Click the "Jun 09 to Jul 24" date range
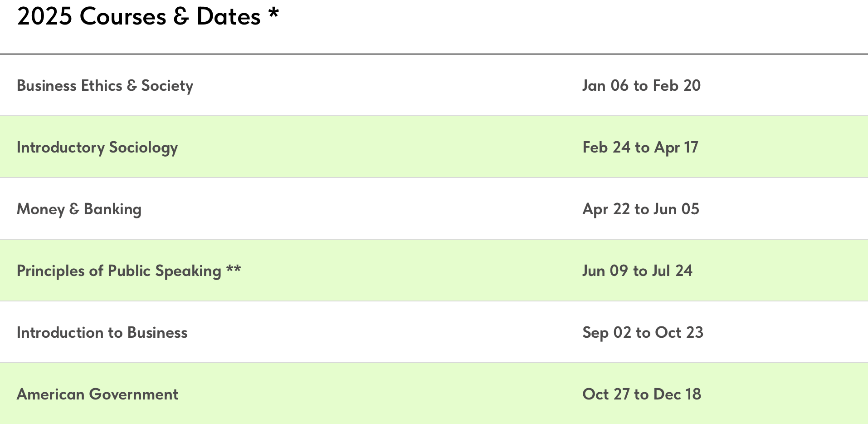868x424 pixels. [x=637, y=271]
